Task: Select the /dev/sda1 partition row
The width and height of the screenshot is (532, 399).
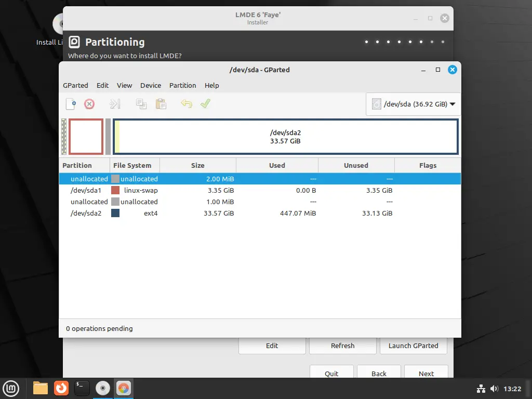Action: 260,190
